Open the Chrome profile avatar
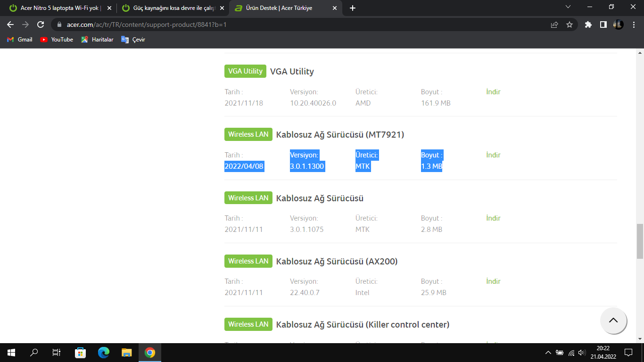Image resolution: width=644 pixels, height=362 pixels. click(x=618, y=25)
